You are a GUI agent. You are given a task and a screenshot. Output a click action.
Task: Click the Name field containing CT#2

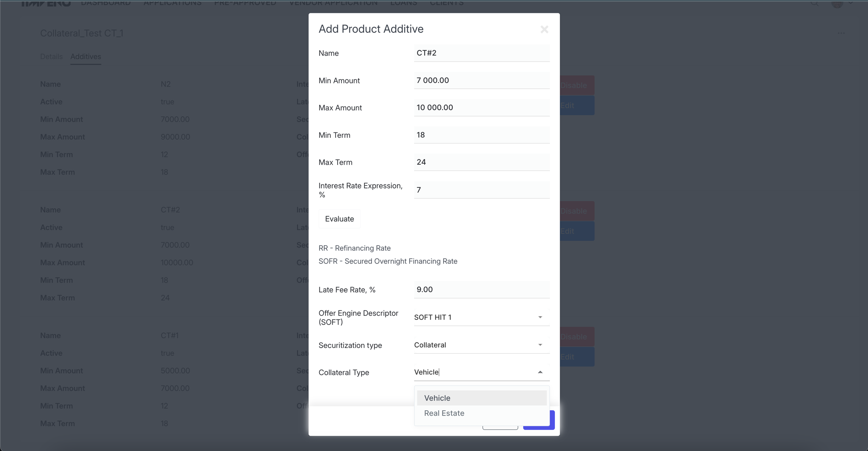pos(481,53)
